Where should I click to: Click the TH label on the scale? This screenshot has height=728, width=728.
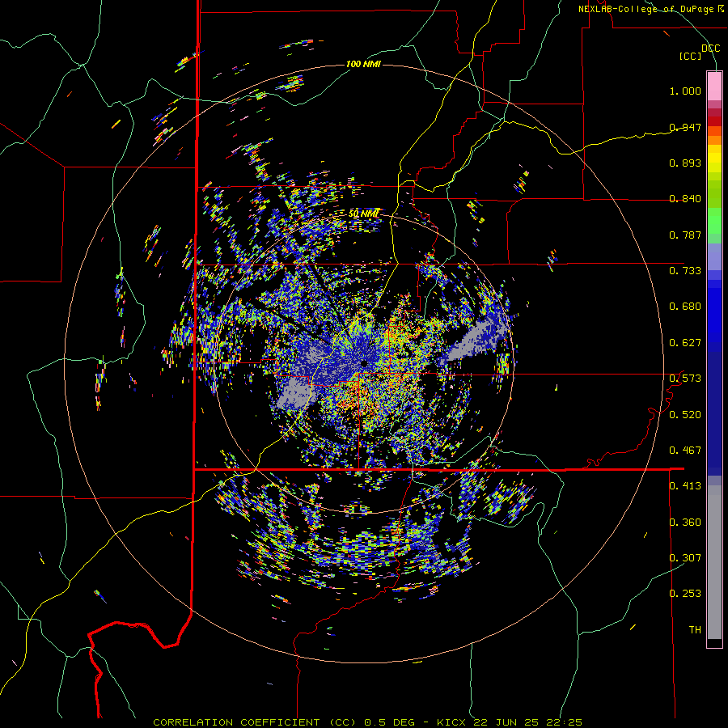coord(695,629)
